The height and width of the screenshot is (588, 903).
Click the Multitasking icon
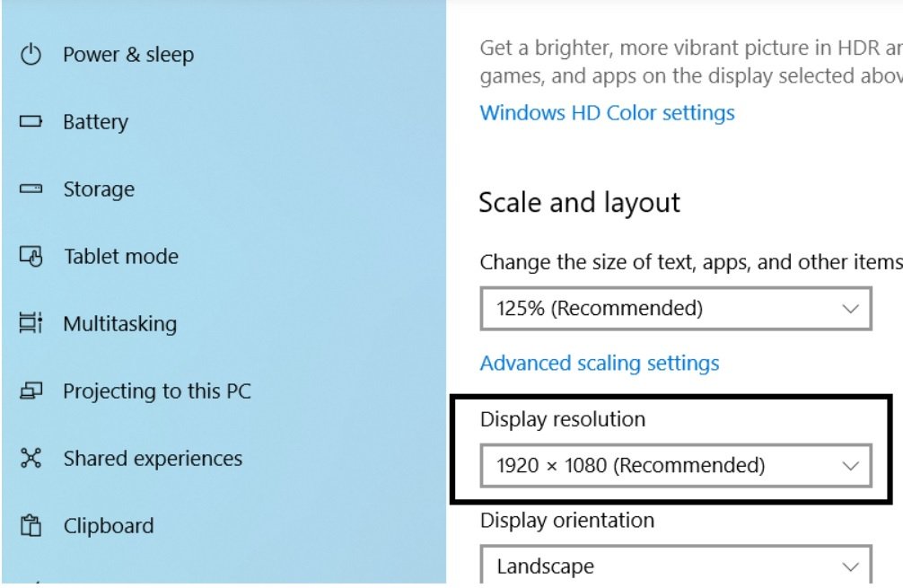[31, 324]
